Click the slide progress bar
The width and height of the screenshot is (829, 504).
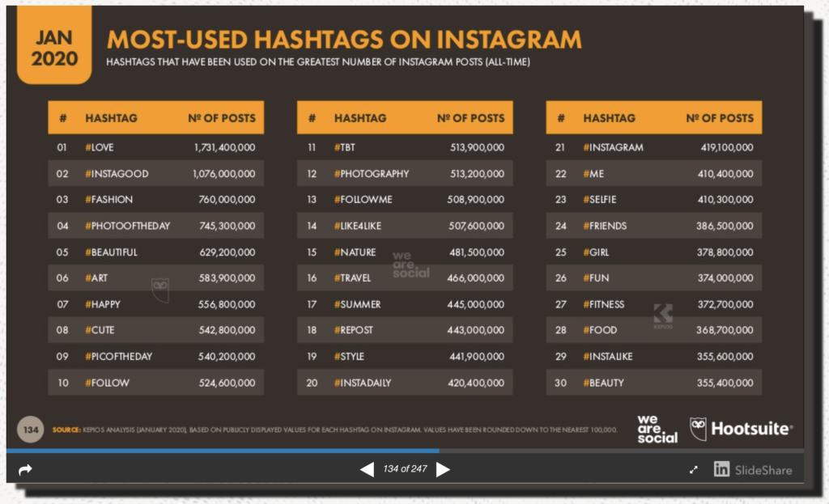[405, 451]
